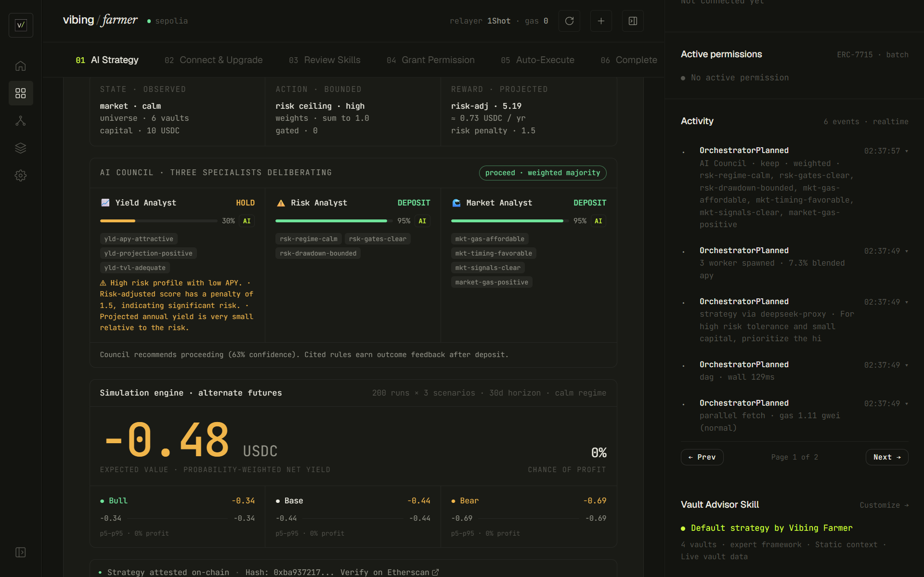This screenshot has height=577, width=924.
Task: Click the green sepolia network status dot
Action: click(x=149, y=21)
